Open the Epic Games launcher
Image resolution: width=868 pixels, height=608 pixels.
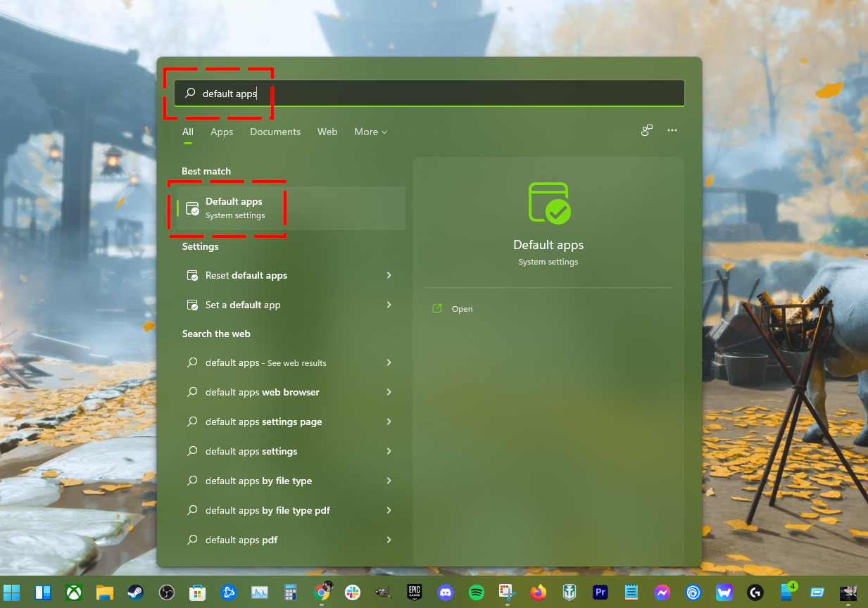[414, 593]
